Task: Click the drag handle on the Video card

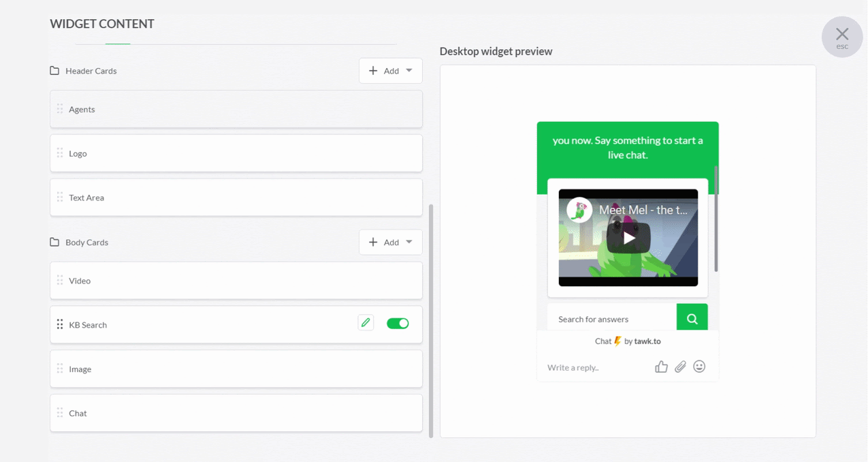Action: [60, 281]
